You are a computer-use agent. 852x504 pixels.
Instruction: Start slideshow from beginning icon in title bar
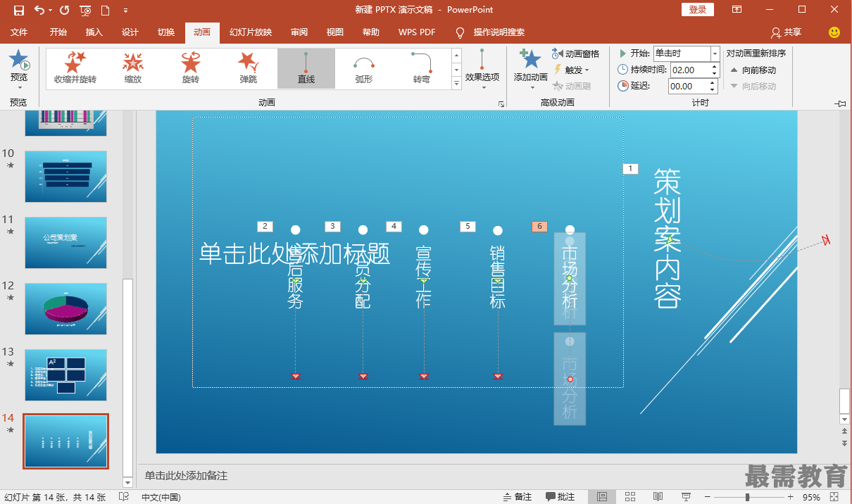click(85, 10)
